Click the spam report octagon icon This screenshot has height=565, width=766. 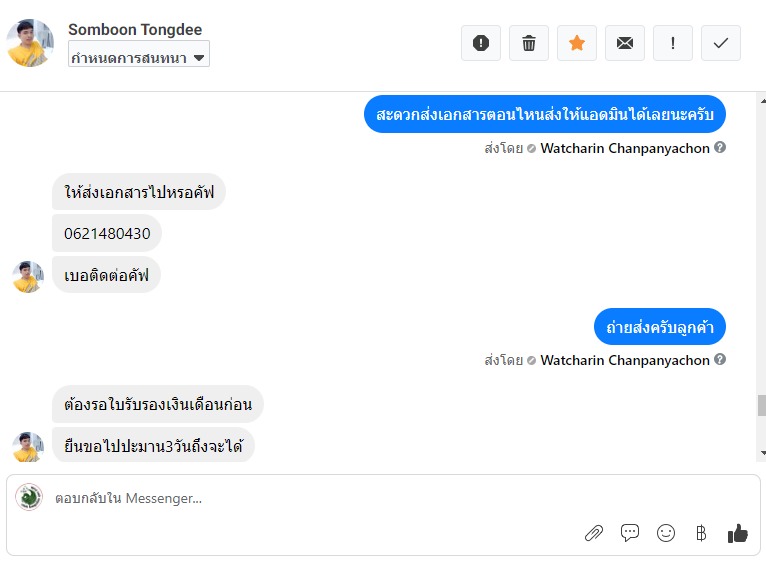click(481, 43)
